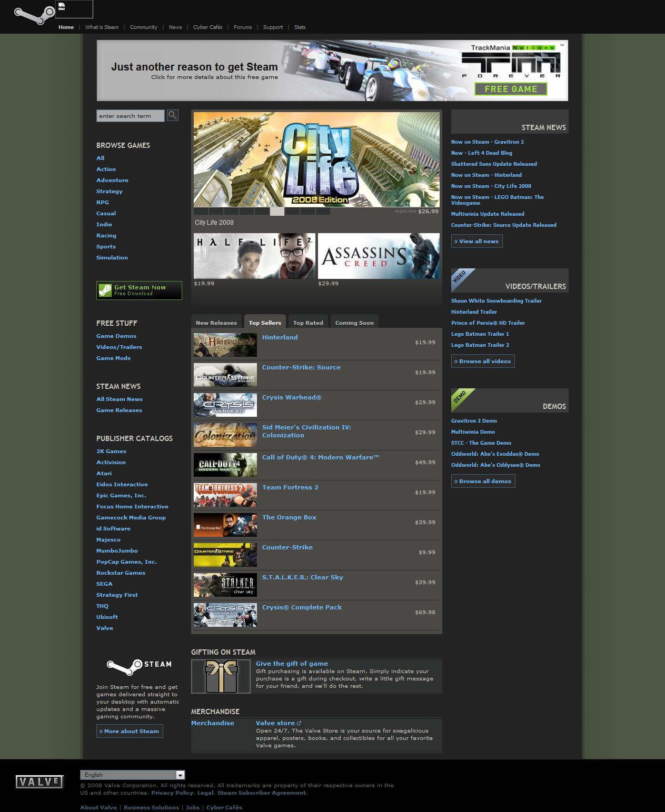Click the Steam logo in header

click(34, 16)
